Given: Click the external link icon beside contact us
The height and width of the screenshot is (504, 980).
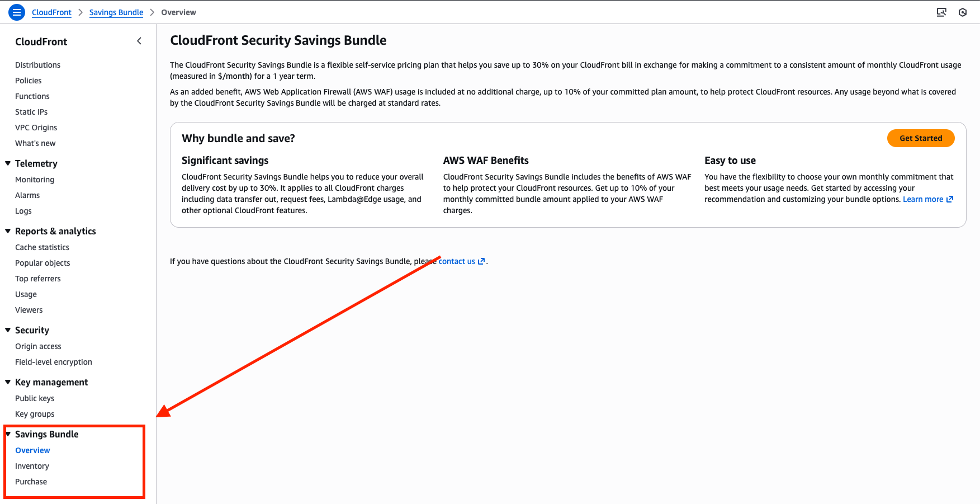Looking at the screenshot, I should tap(481, 261).
